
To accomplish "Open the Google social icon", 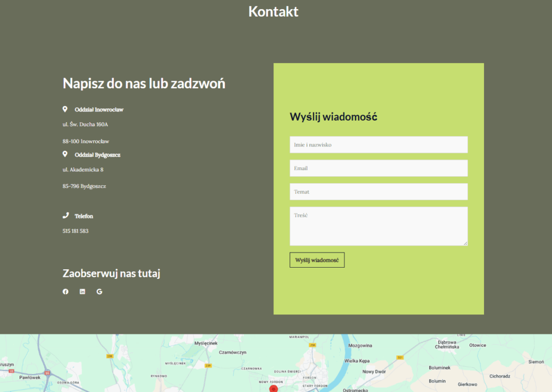I will pos(99,292).
